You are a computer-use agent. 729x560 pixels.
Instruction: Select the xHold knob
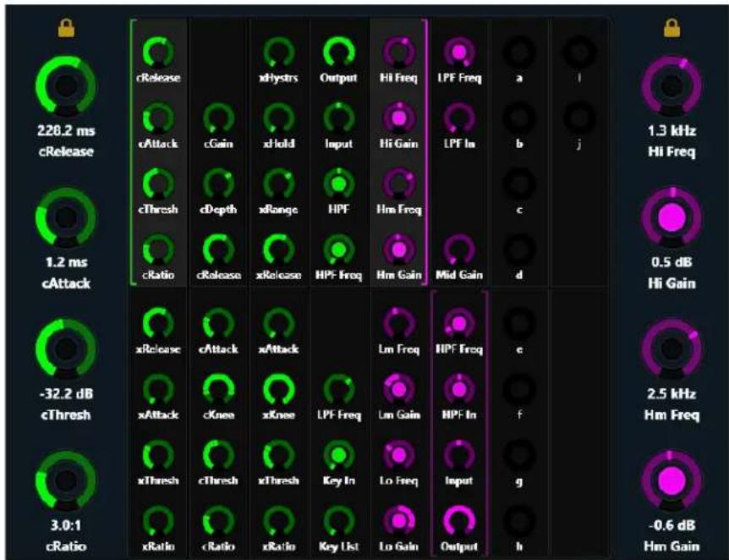tap(278, 118)
